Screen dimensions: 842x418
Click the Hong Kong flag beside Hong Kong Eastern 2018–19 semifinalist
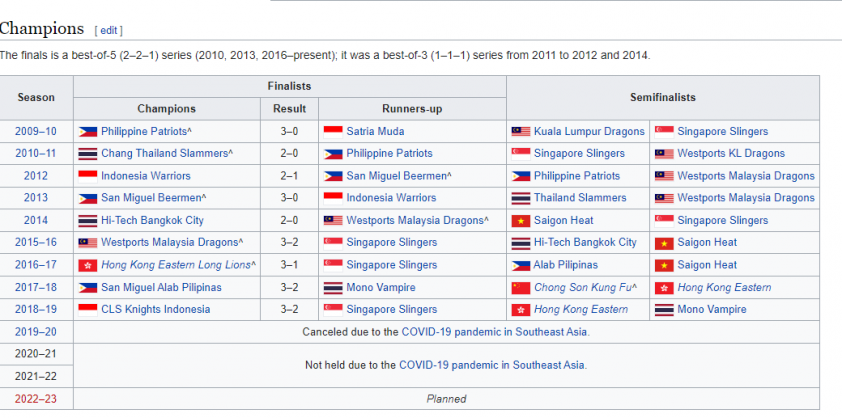pyautogui.click(x=520, y=310)
